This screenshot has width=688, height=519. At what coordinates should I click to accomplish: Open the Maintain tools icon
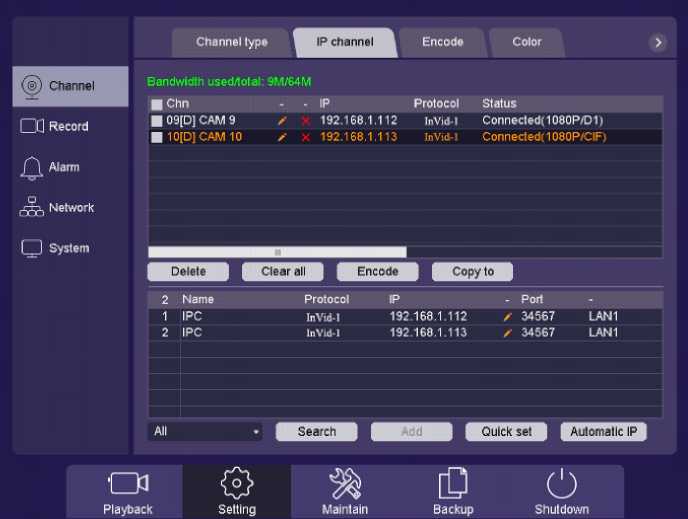(345, 485)
